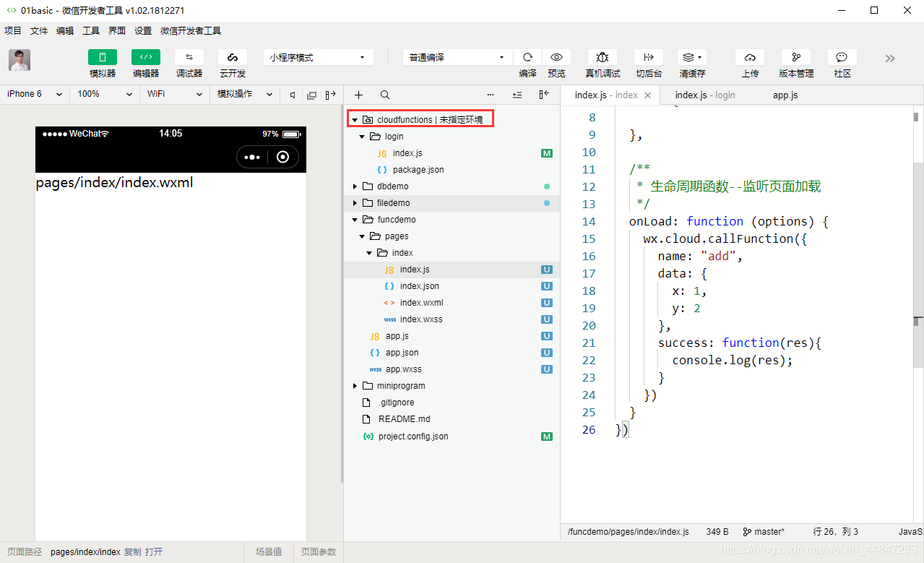This screenshot has height=563, width=924.
Task: Click the dock simulator side icon
Action: click(x=331, y=95)
